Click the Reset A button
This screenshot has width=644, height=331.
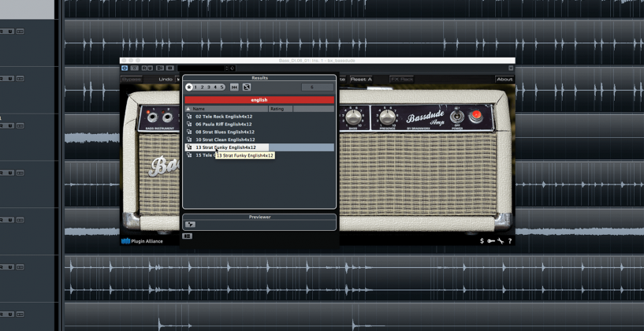point(361,80)
